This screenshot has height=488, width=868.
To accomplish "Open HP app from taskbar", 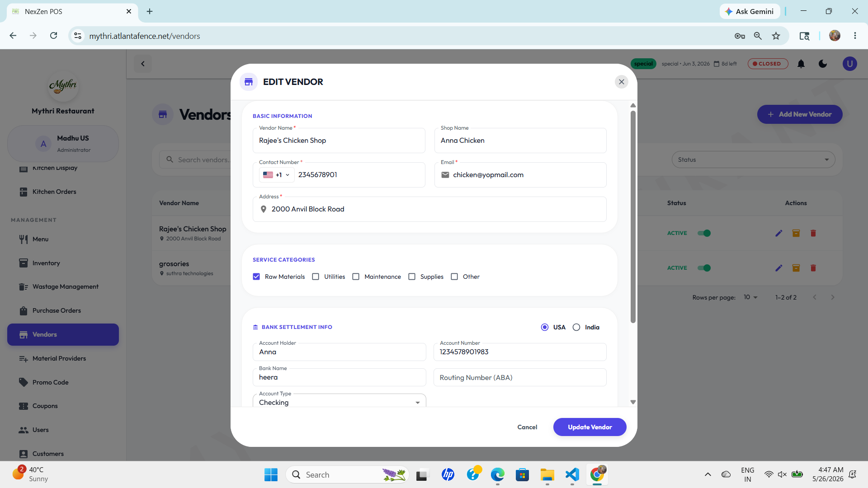I will click(448, 474).
